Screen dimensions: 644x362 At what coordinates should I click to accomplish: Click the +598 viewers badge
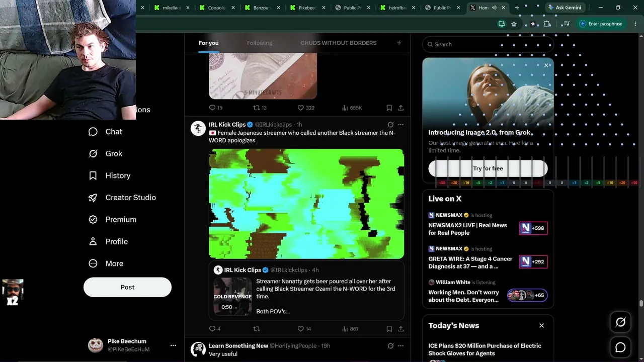click(533, 228)
